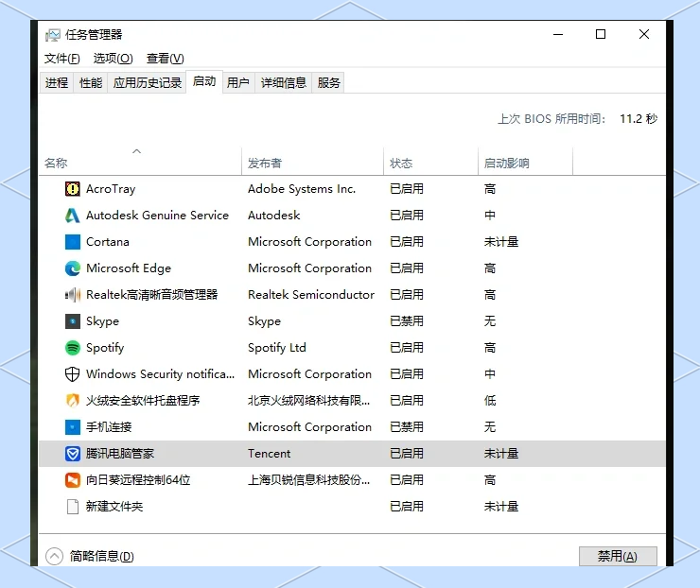700x588 pixels.
Task: Select the 向日葵远程控制64位 icon
Action: pos(73,480)
